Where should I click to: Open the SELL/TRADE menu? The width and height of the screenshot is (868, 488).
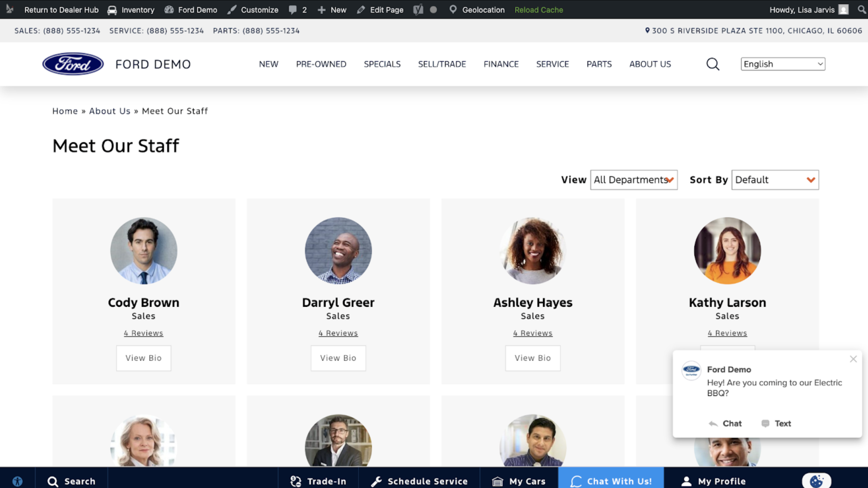442,64
